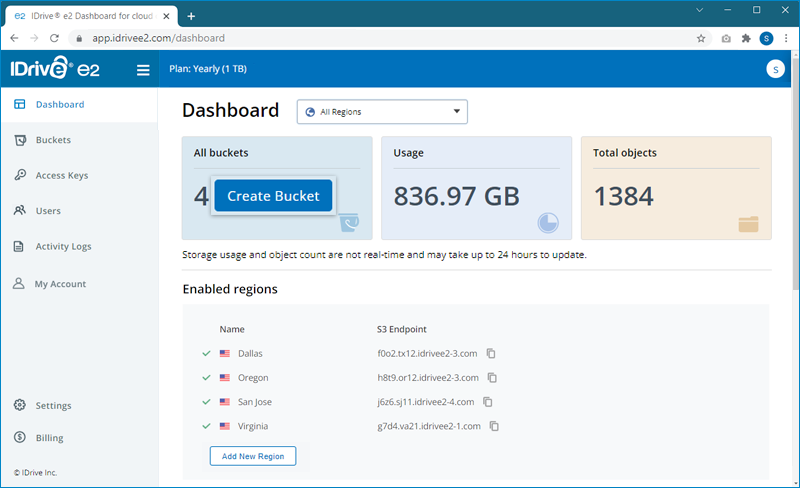800x488 pixels.
Task: Open a new browser tab
Action: point(191,16)
